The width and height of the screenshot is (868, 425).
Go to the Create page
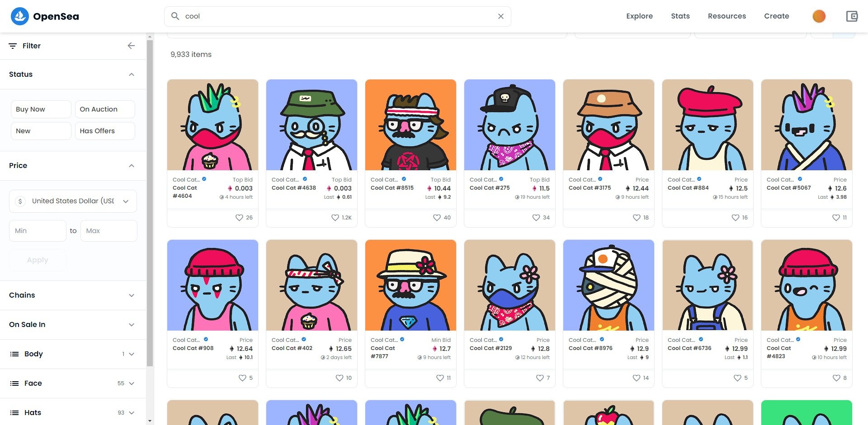[x=777, y=16]
